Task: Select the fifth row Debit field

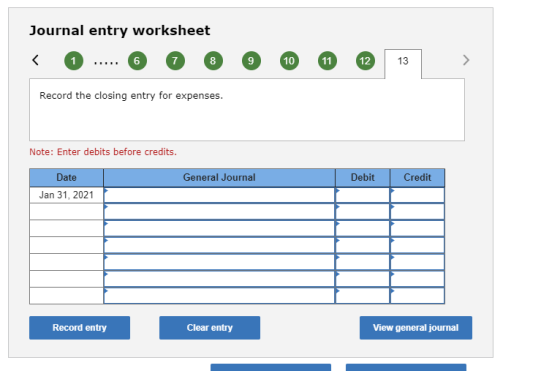Action: tap(362, 262)
